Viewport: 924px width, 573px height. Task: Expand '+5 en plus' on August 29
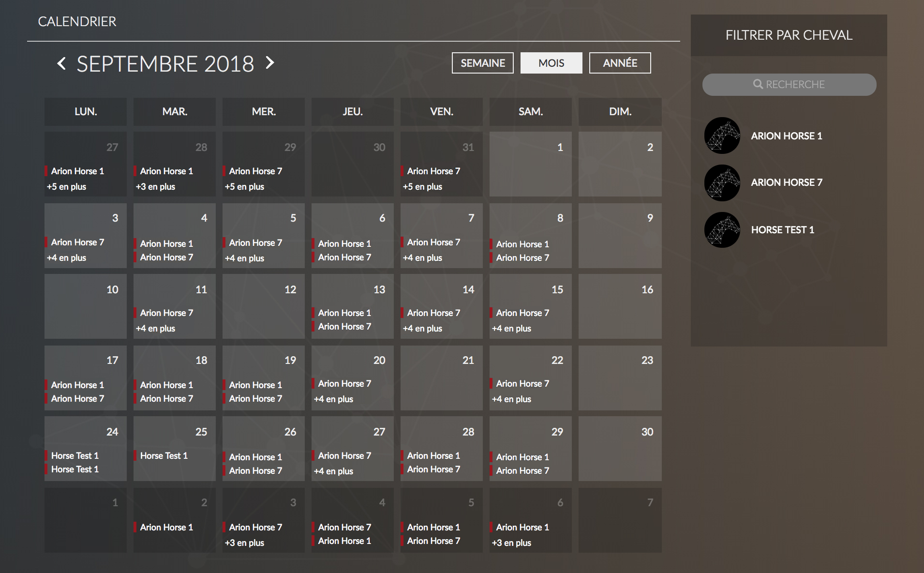pos(244,187)
